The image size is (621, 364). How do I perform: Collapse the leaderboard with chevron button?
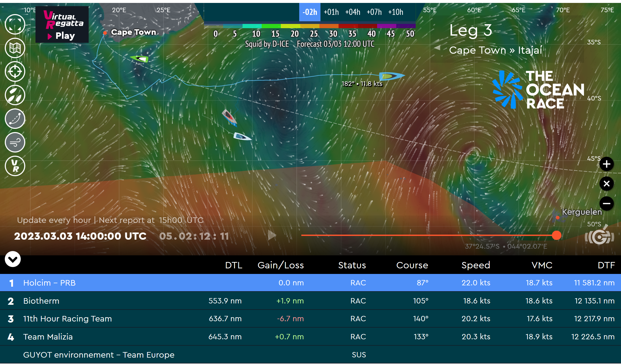(x=13, y=259)
